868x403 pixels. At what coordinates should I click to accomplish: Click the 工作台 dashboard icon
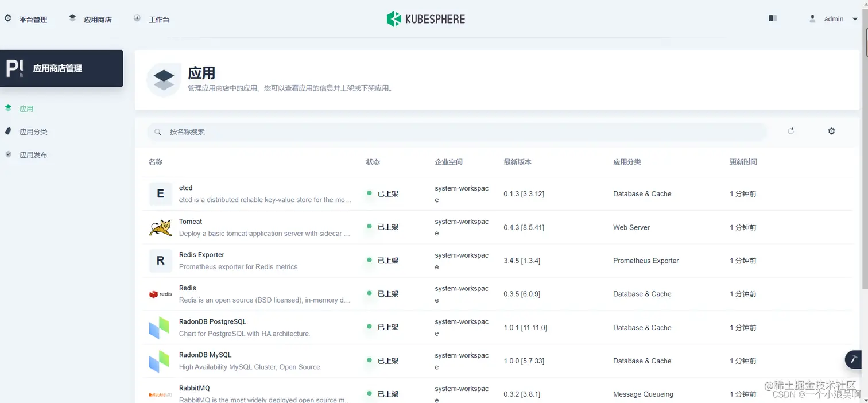(137, 18)
